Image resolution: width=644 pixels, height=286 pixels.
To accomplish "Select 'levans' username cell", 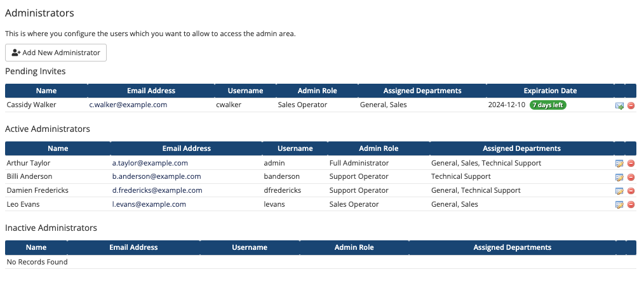I will pyautogui.click(x=275, y=204).
